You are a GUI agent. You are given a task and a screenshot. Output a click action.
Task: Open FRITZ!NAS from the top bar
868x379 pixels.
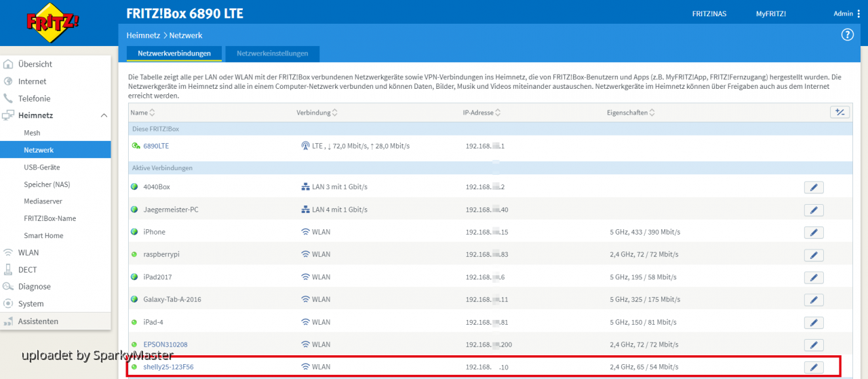pyautogui.click(x=709, y=14)
